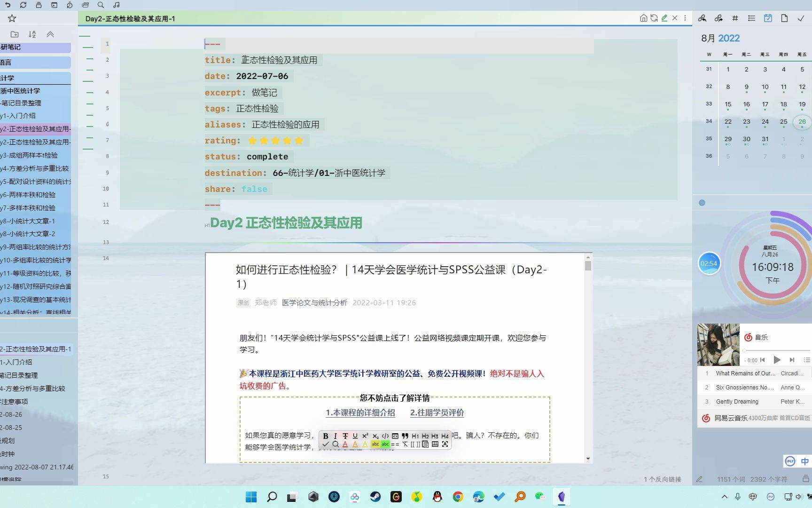Open the backlinks pane icon
Image resolution: width=812 pixels, height=508 pixels.
tap(703, 18)
